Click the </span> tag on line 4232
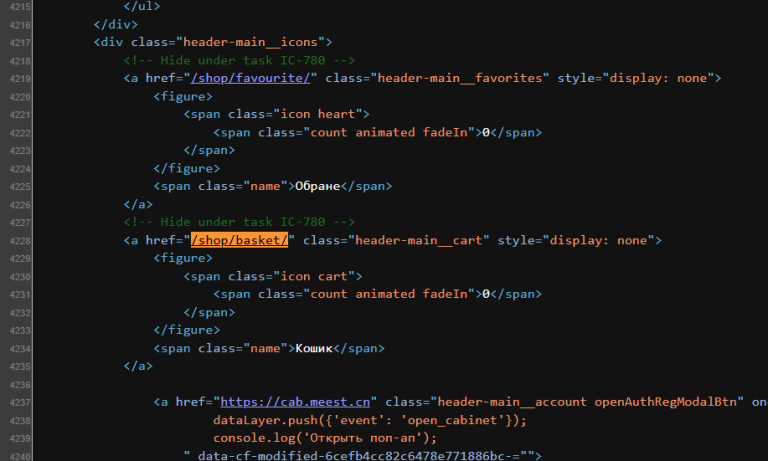Image resolution: width=768 pixels, height=461 pixels. coord(209,312)
